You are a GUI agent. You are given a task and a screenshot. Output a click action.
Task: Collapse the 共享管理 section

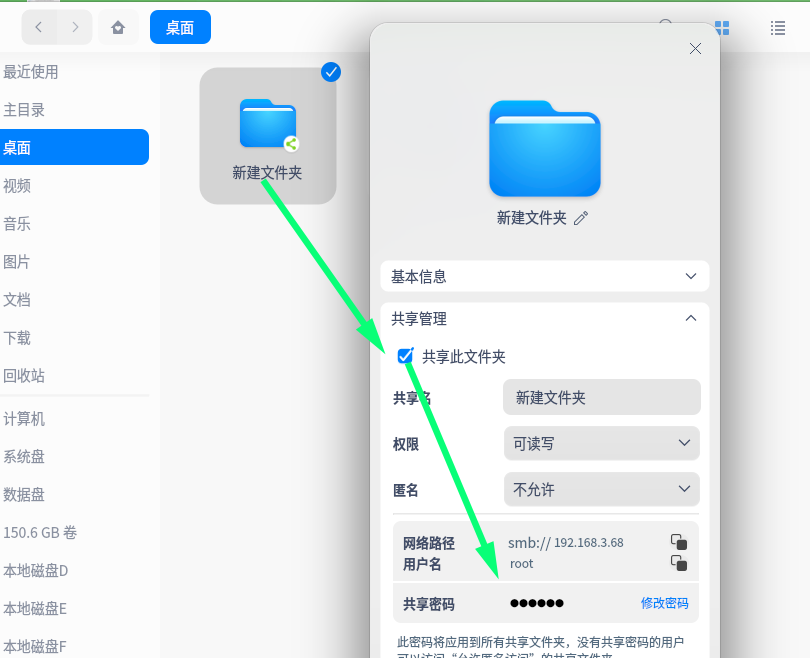pos(690,317)
